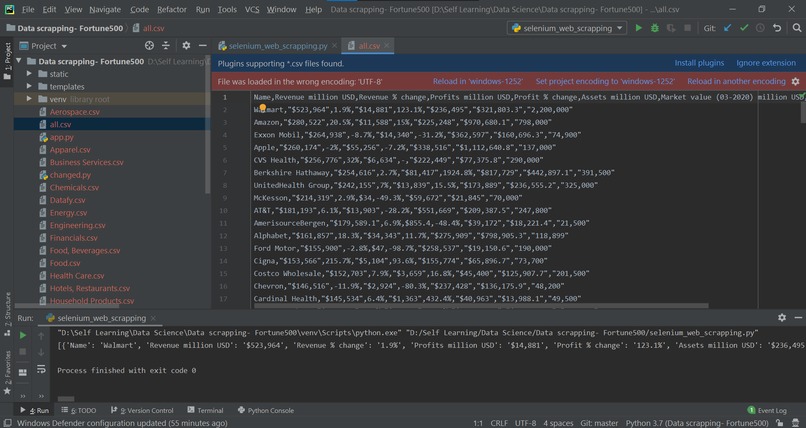Select Chemicals.csv in project tree
The image size is (806, 428).
[x=74, y=187]
